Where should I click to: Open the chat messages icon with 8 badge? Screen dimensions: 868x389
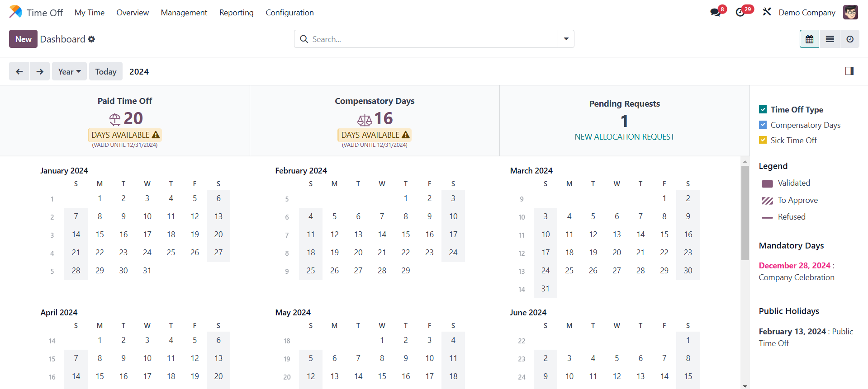716,12
